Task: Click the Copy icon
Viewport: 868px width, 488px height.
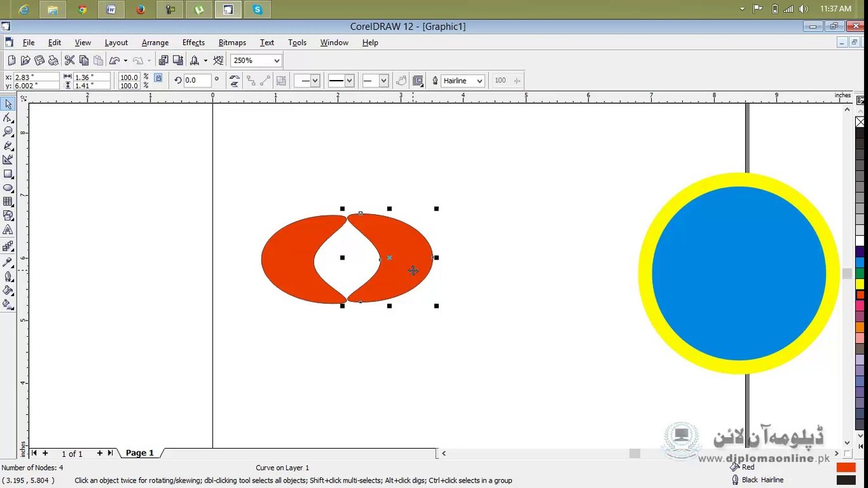Action: pyautogui.click(x=83, y=60)
